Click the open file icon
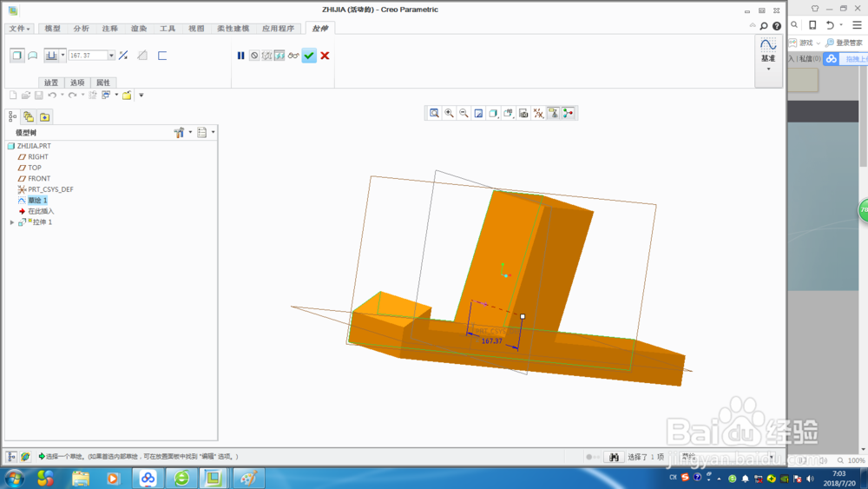868x489 pixels. 25,96
